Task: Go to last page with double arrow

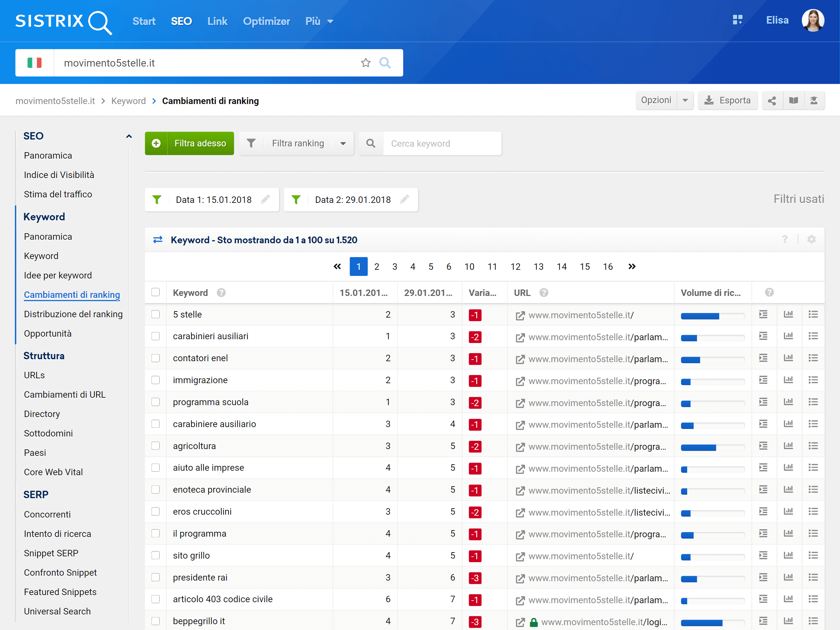Action: (x=632, y=267)
